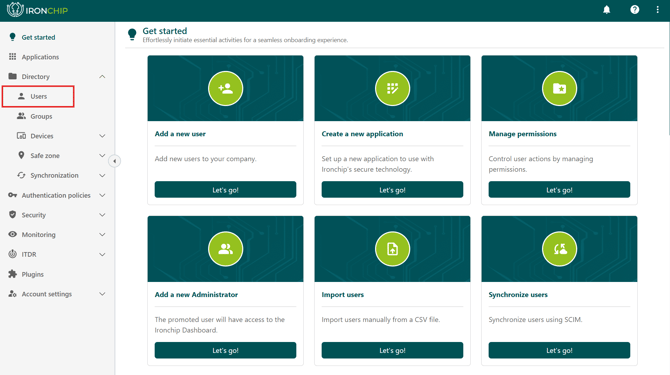The width and height of the screenshot is (670, 375).
Task: Click Let's go under Create a new application
Action: tap(392, 190)
